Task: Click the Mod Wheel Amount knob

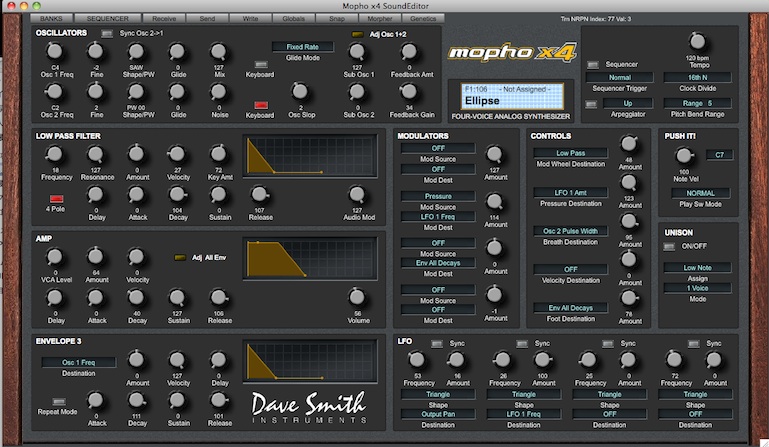Action: pyautogui.click(x=629, y=144)
